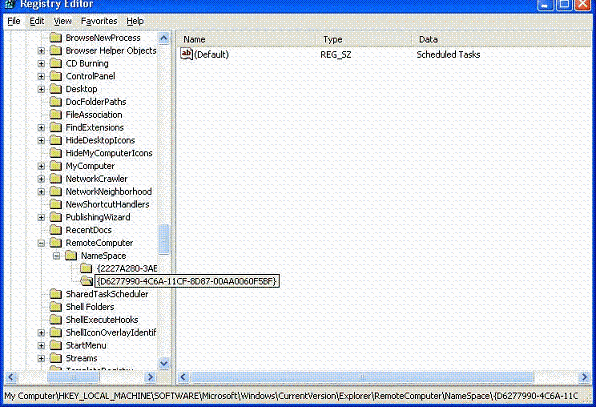Image resolution: width=596 pixels, height=407 pixels.
Task: Click the NewShortcutHandlers folder icon
Action: click(56, 204)
